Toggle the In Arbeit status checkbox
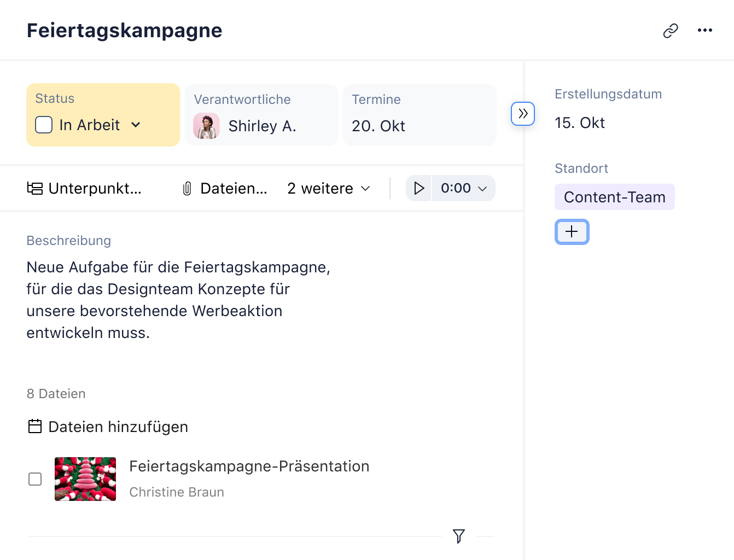Viewport: 734px width, 560px height. pos(44,125)
